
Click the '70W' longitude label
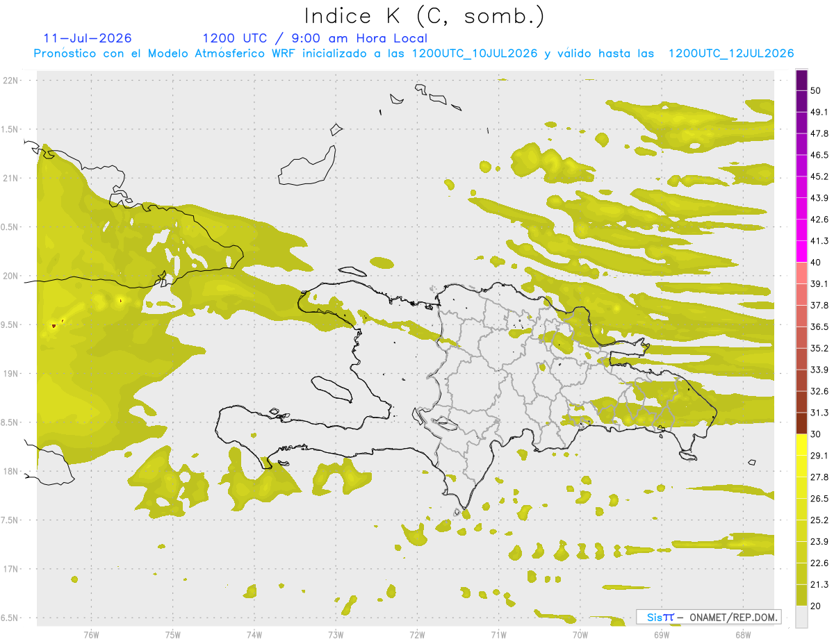[x=580, y=635]
